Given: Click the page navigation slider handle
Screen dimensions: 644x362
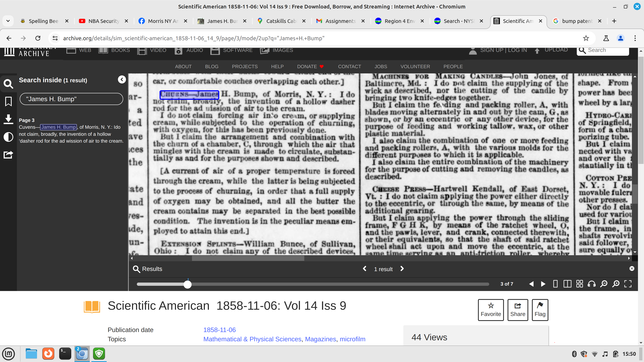Looking at the screenshot, I should [x=188, y=284].
